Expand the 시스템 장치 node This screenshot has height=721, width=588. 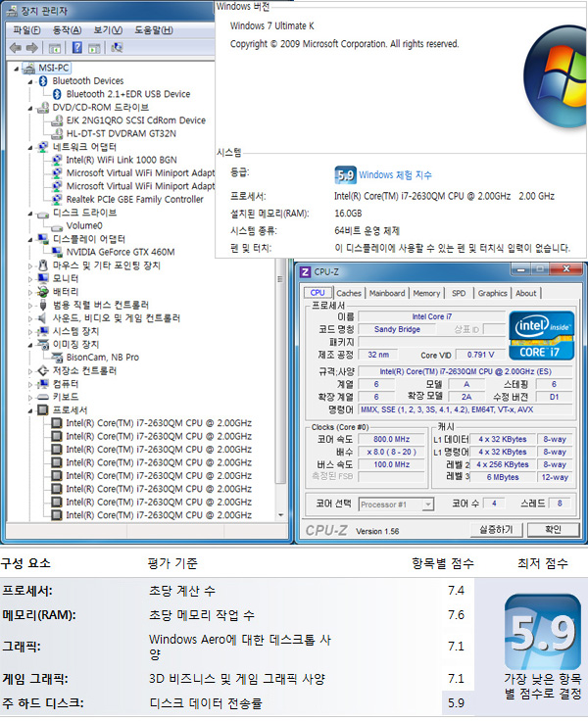point(30,331)
